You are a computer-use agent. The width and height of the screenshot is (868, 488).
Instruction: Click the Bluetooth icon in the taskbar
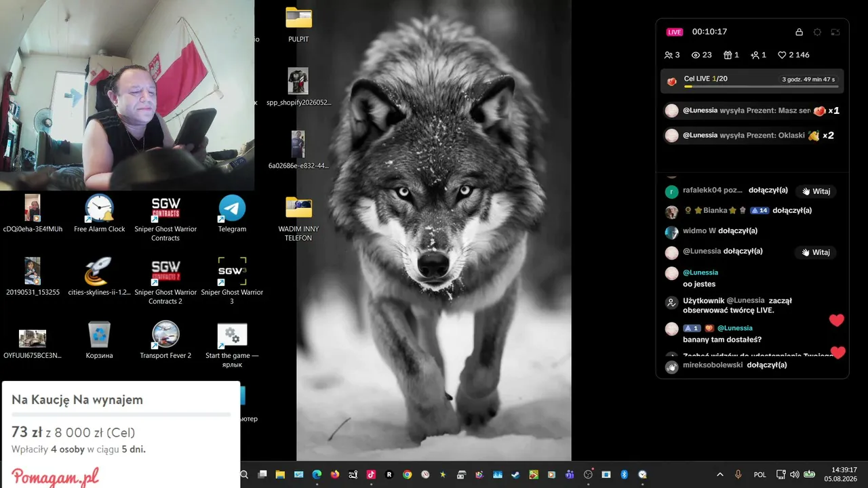pos(624,474)
